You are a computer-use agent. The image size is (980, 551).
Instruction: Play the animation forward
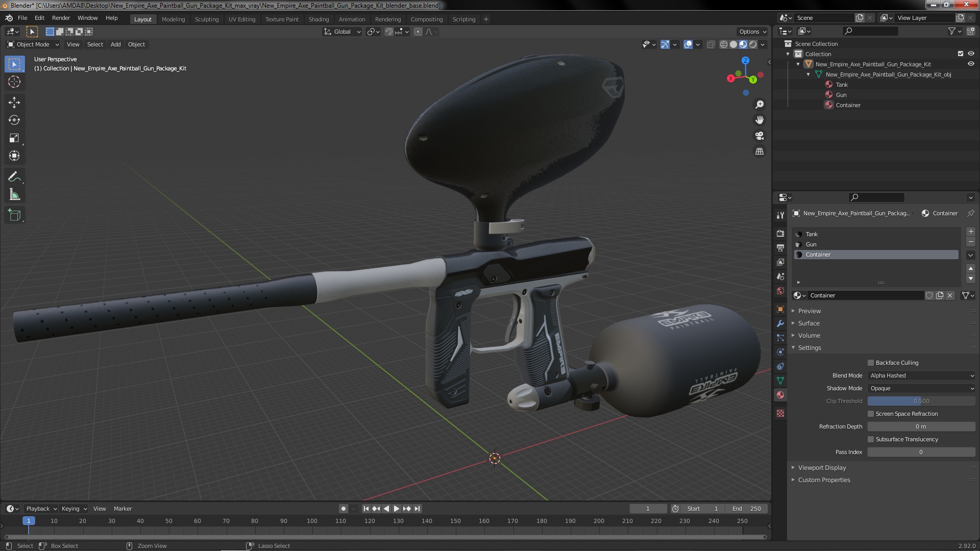coord(397,509)
